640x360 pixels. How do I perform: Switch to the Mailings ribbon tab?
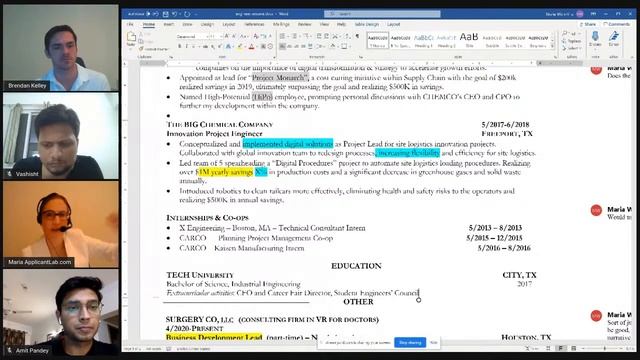pyautogui.click(x=281, y=24)
